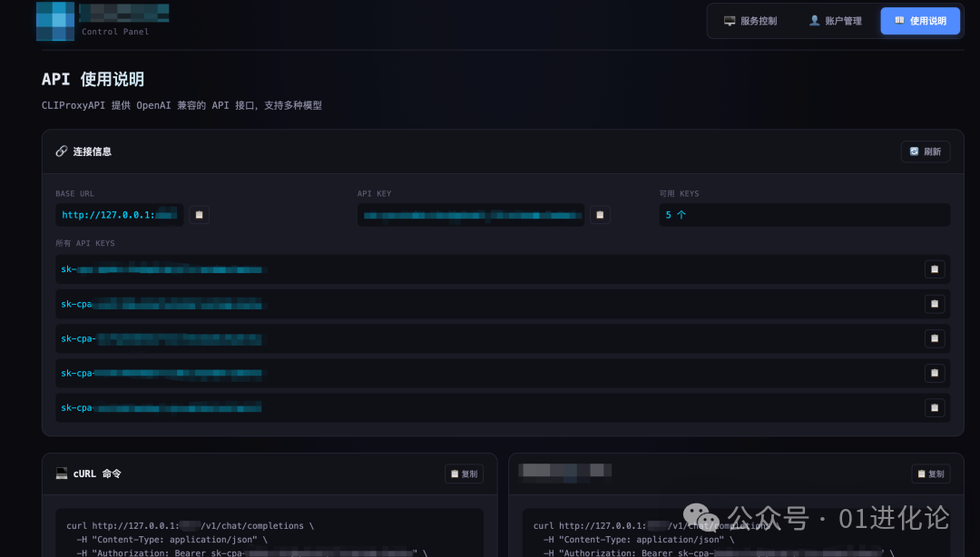Image resolution: width=980 pixels, height=557 pixels.
Task: Click the left card's Content-Type header line
Action: click(x=171, y=540)
